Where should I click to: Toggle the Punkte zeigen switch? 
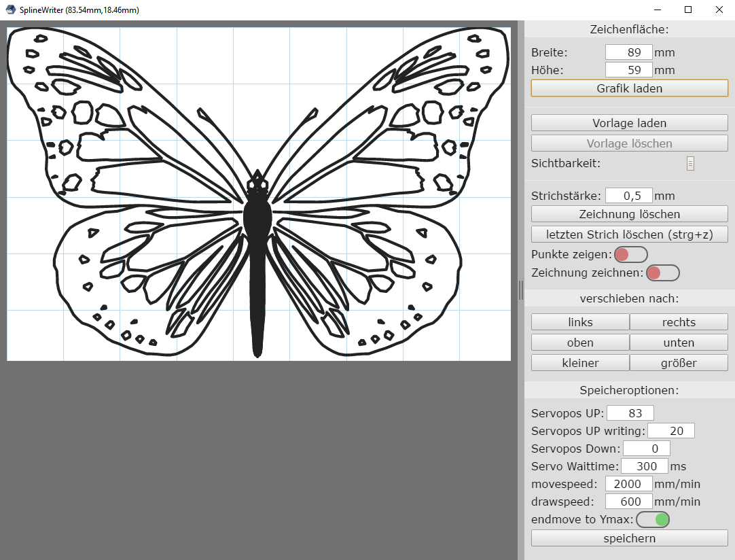(x=630, y=254)
